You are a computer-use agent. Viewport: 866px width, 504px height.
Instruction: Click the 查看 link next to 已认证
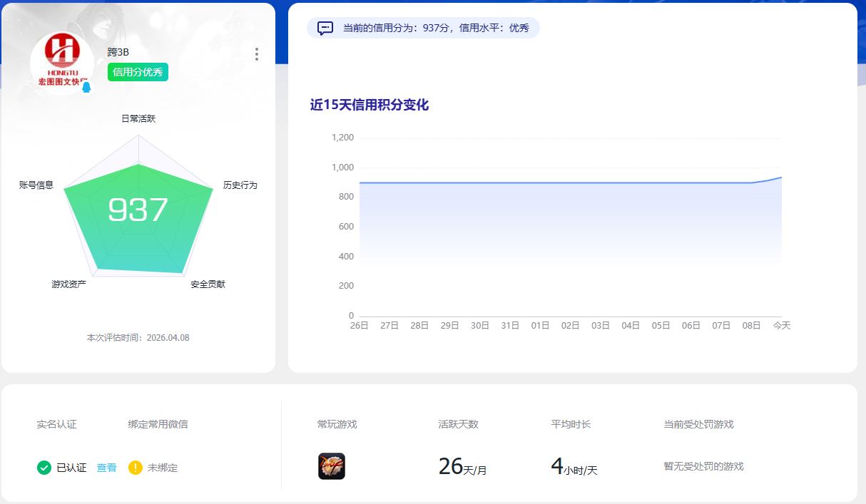point(106,468)
